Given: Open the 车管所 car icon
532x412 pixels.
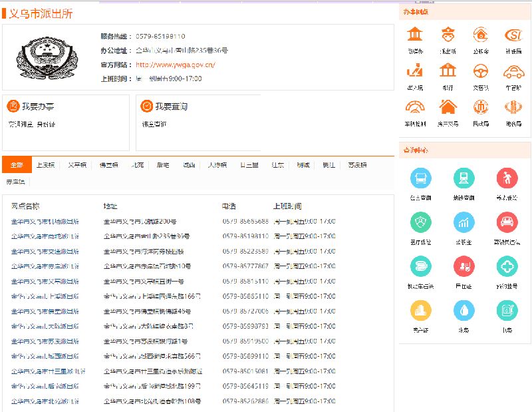Looking at the screenshot, I should (512, 71).
